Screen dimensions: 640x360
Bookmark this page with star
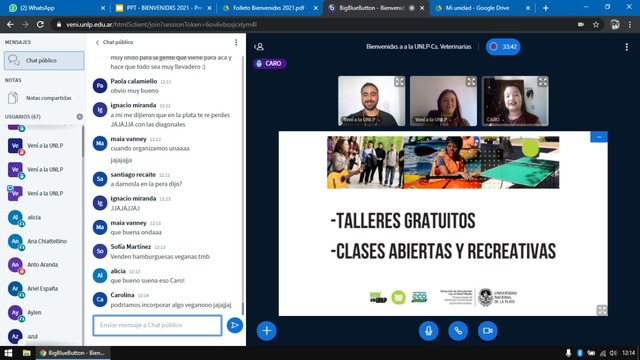[x=596, y=24]
